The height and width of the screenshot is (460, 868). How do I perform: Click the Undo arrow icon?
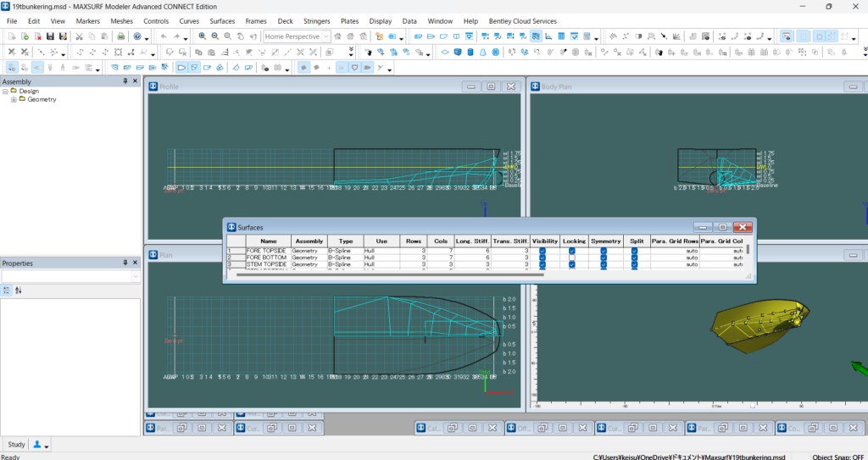click(164, 36)
